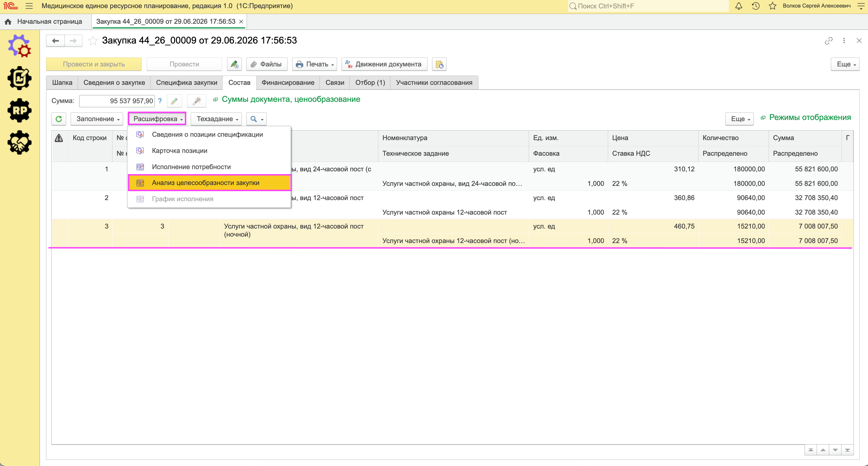The width and height of the screenshot is (868, 466).
Task: Click the wand icon beside sum field
Action: [196, 101]
